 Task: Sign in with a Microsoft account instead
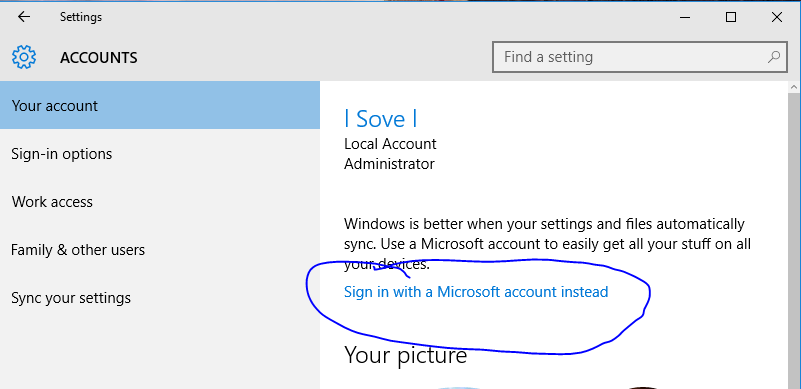tap(476, 292)
